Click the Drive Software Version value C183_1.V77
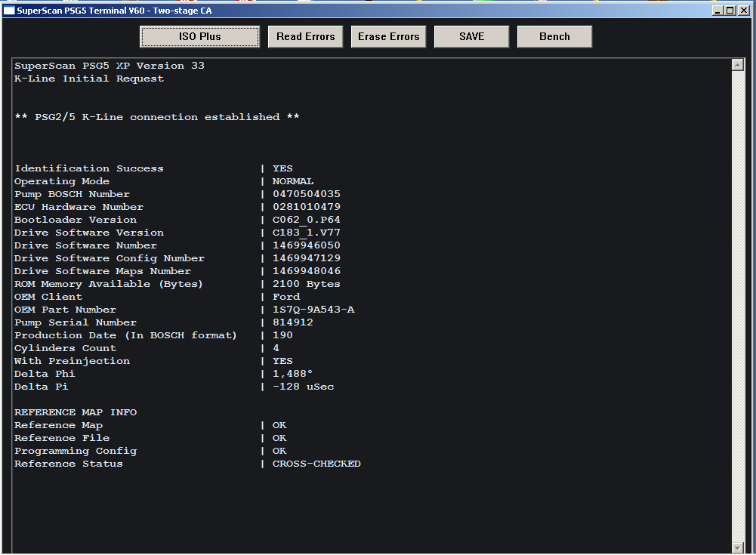The width and height of the screenshot is (756, 555). tap(307, 233)
